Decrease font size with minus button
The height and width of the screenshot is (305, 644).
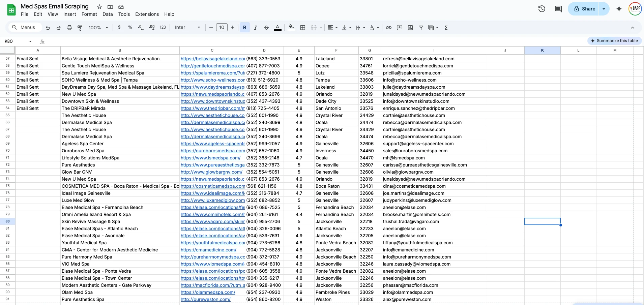[x=211, y=27]
